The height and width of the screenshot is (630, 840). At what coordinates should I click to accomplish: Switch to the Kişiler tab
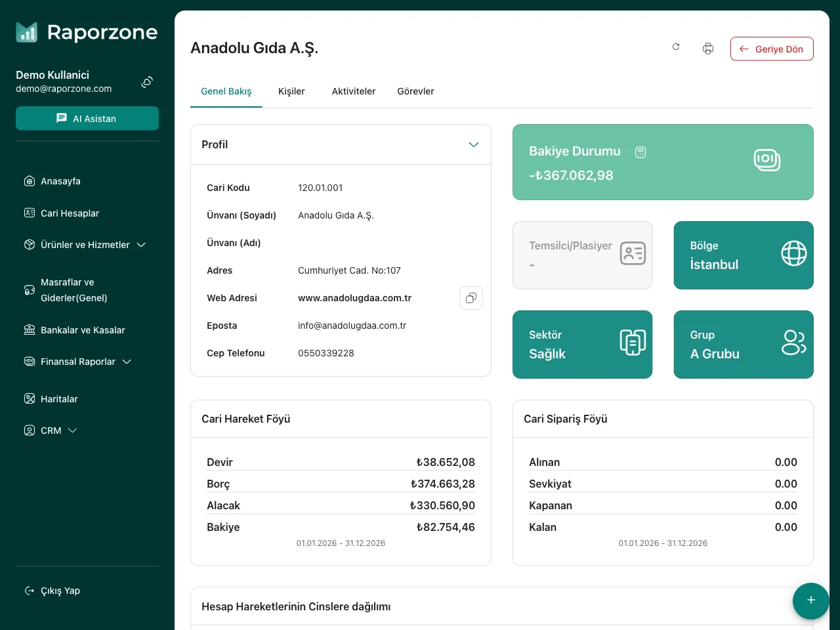(x=291, y=91)
